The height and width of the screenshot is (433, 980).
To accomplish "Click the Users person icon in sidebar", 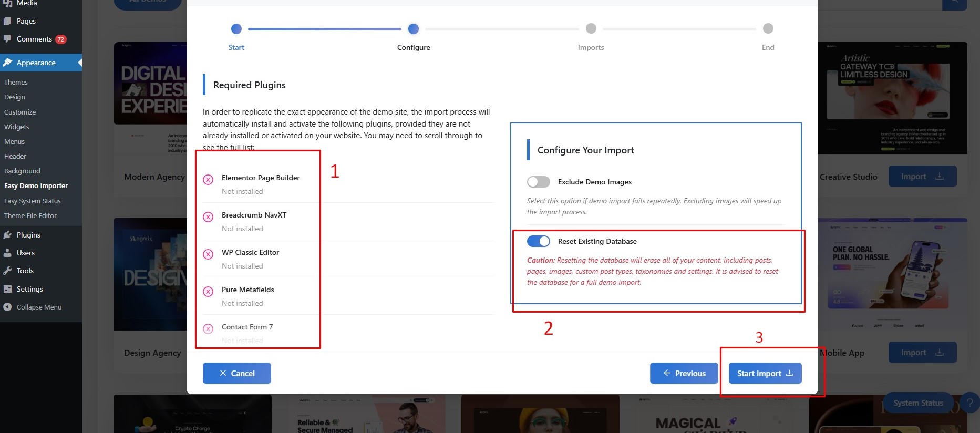I will coord(7,253).
